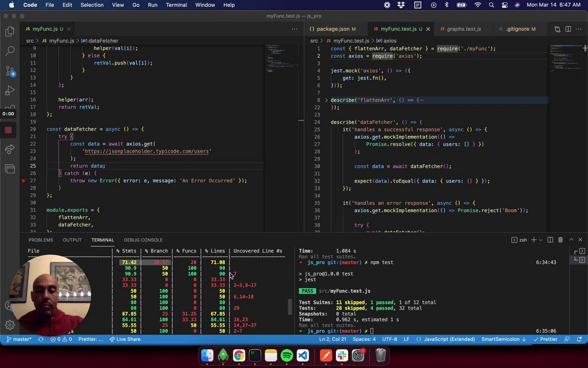The width and height of the screenshot is (588, 368).
Task: Open Source Control with 9 pending changes
Action: coord(10,71)
